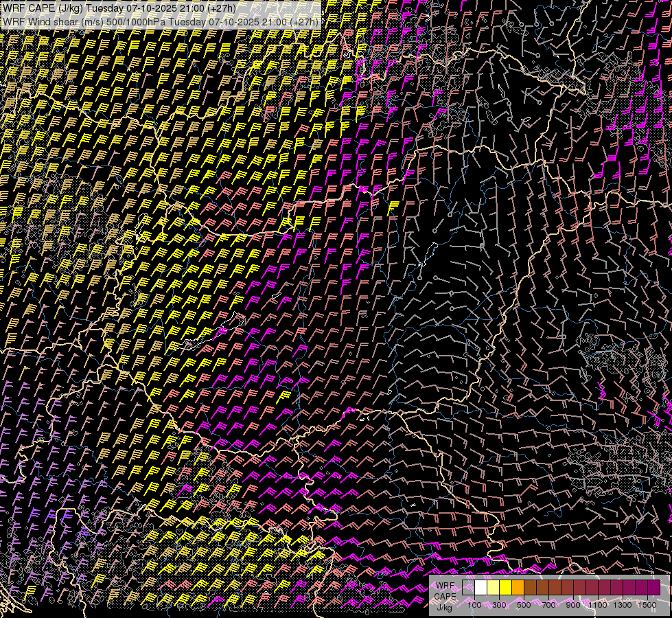Select the white CAPE legend swatch

[481, 587]
